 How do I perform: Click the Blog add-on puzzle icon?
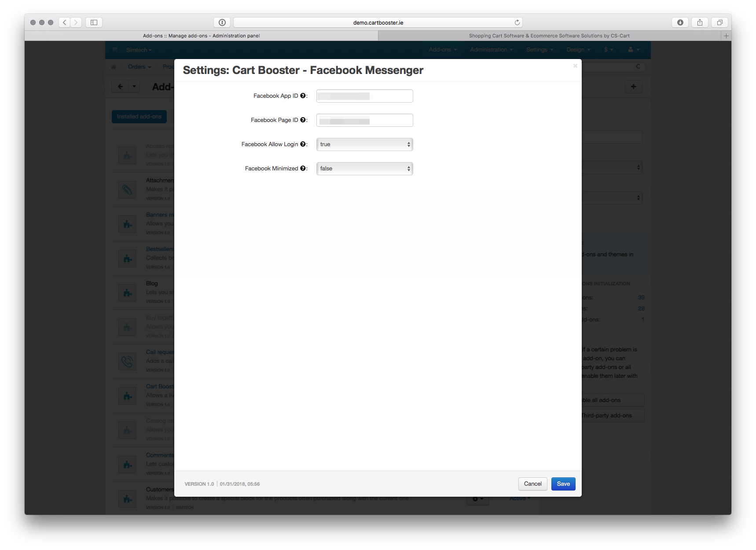click(127, 293)
